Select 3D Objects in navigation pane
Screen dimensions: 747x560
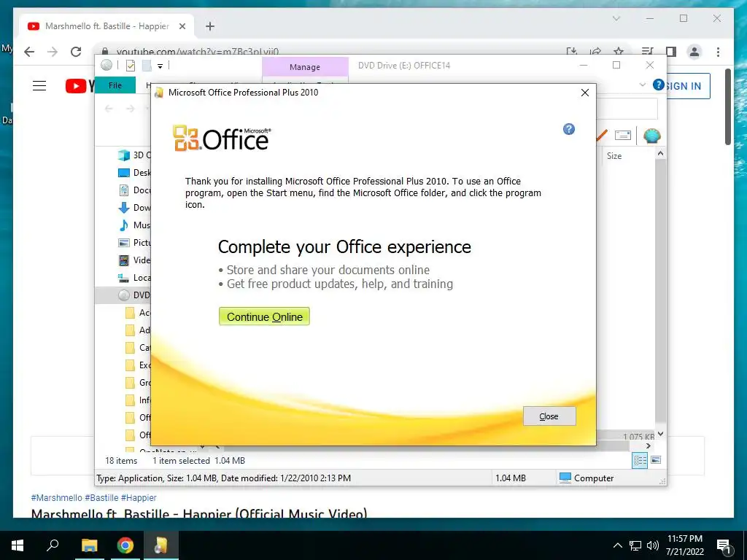(136, 155)
